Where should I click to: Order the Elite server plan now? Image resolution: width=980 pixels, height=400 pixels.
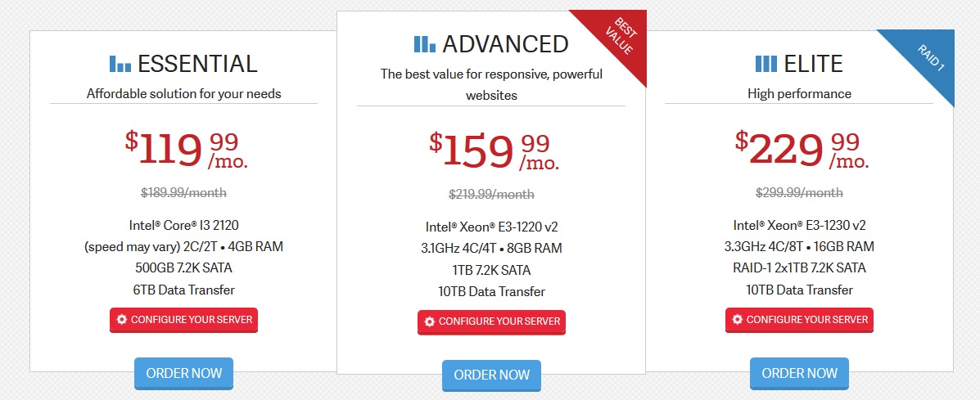[x=799, y=373]
